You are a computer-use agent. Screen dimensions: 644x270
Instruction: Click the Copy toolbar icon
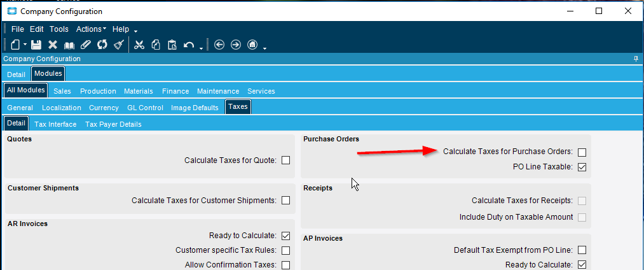[x=156, y=45]
